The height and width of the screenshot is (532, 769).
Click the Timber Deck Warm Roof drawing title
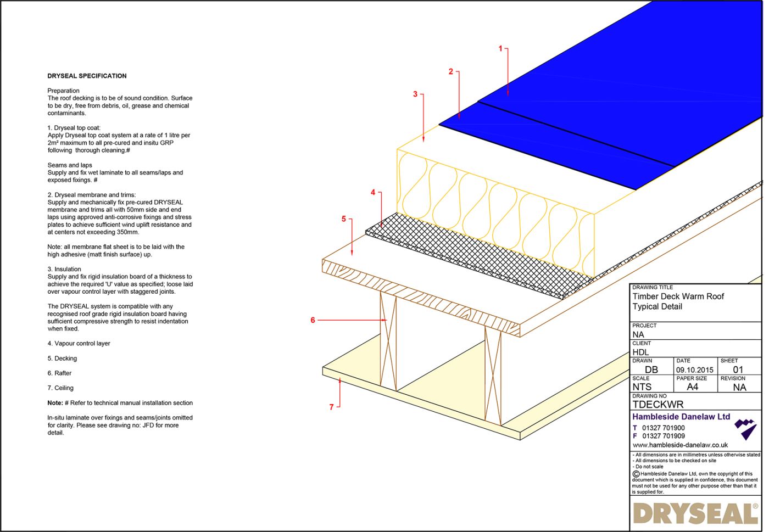pos(678,296)
